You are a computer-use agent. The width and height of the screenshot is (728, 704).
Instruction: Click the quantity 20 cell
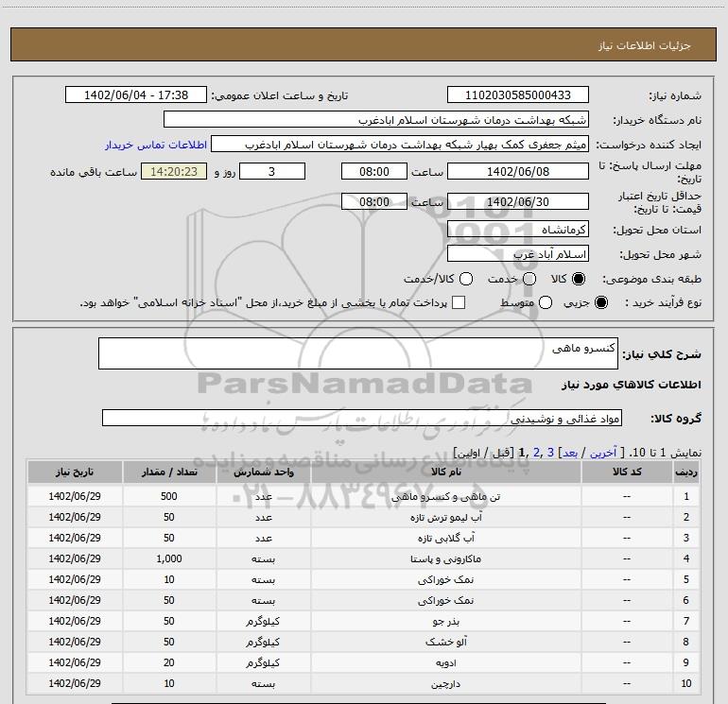(169, 662)
